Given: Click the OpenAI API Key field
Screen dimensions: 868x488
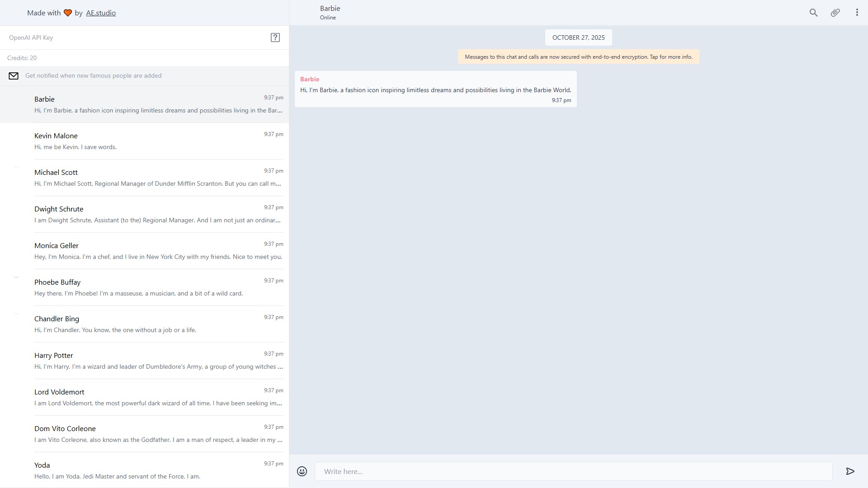Looking at the screenshot, I should pos(136,38).
